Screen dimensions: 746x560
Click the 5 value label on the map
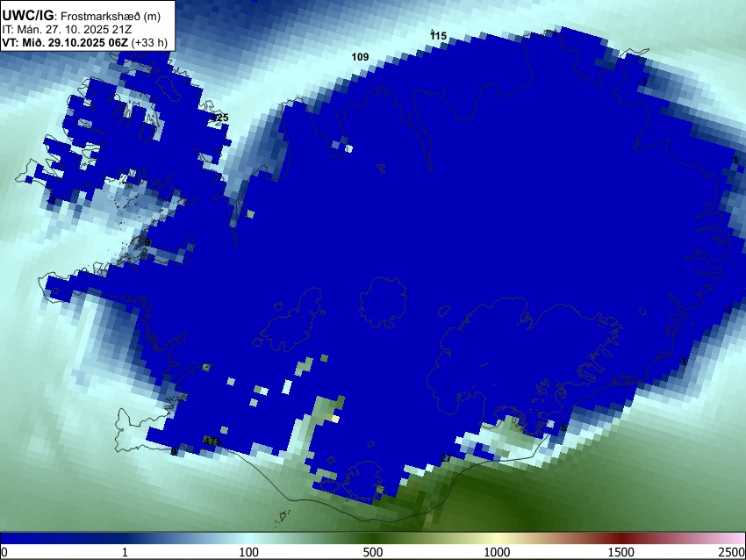point(563,427)
